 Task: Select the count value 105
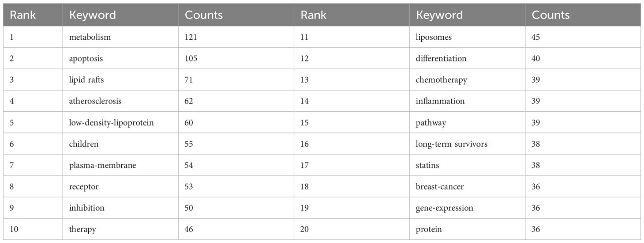pos(191,58)
